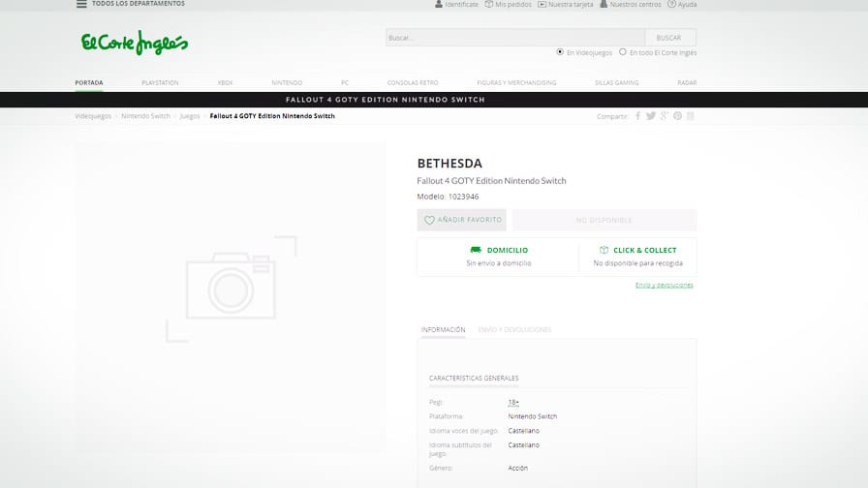Open the Nuestra tarjeta link
868x488 pixels.
point(571,5)
